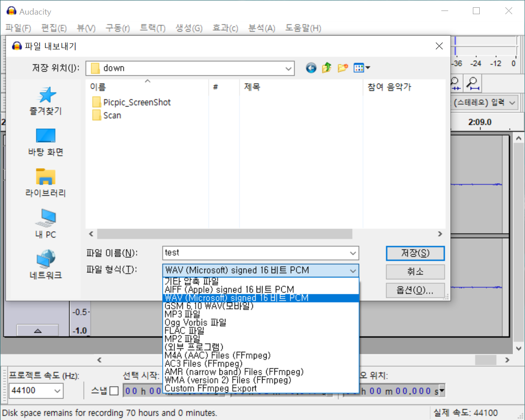The height and width of the screenshot is (420, 525).
Task: Choose M4A (AAC) Files (FFmpeg)
Action: [x=261, y=356]
